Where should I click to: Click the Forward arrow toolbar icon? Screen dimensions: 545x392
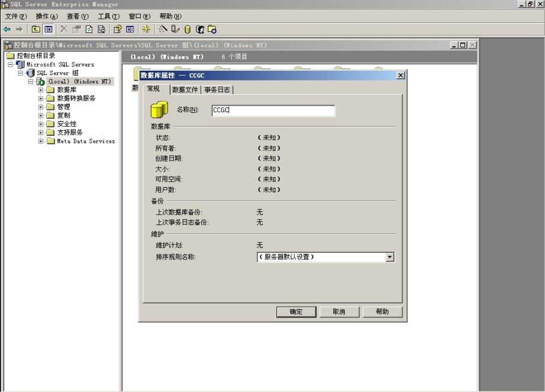click(x=19, y=29)
